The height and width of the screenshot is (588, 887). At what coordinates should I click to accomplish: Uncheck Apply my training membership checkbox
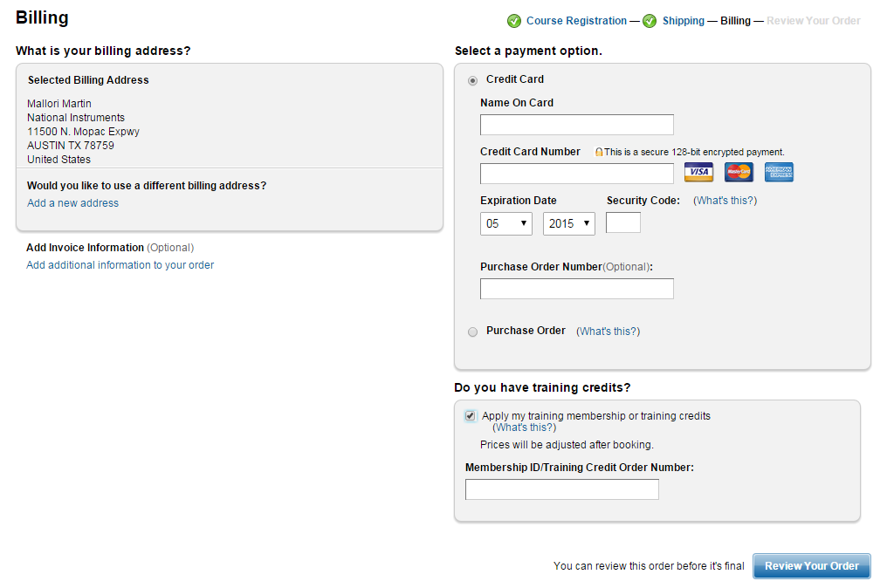[471, 416]
